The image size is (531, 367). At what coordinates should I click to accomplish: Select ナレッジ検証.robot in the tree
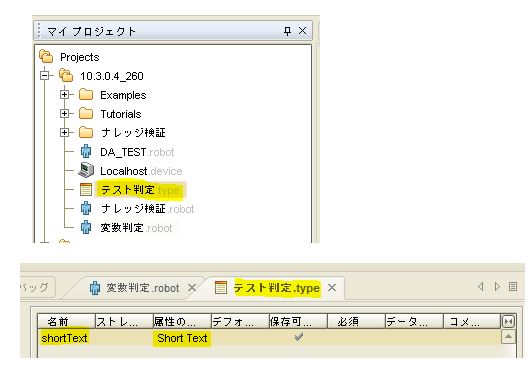147,209
